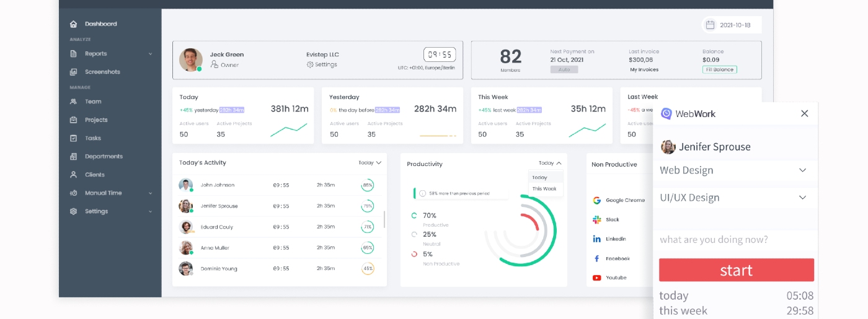Open Projects briefcase icon in sidebar
868x319 pixels.
coord(73,120)
